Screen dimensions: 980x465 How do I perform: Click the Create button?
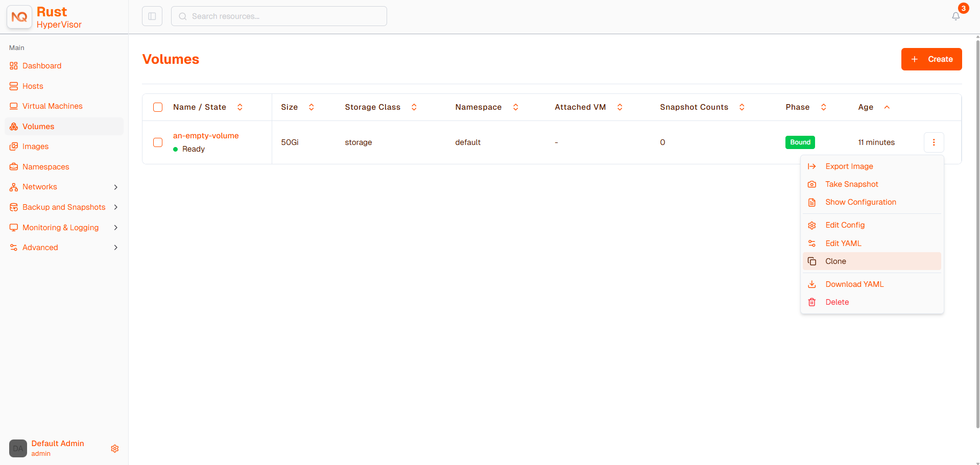[931, 59]
